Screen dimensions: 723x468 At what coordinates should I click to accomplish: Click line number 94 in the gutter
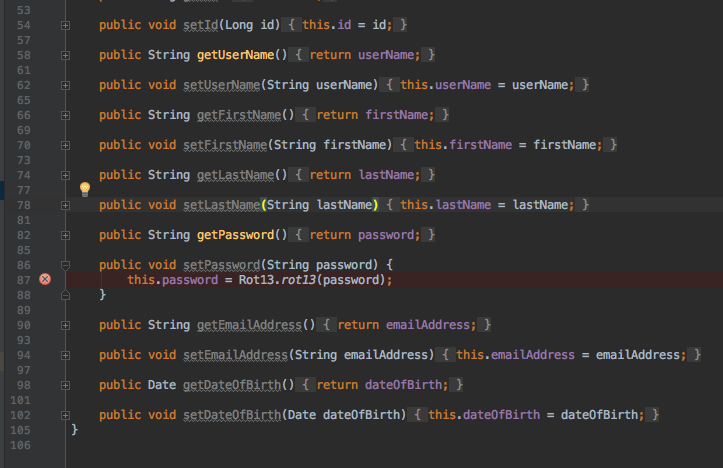point(23,355)
